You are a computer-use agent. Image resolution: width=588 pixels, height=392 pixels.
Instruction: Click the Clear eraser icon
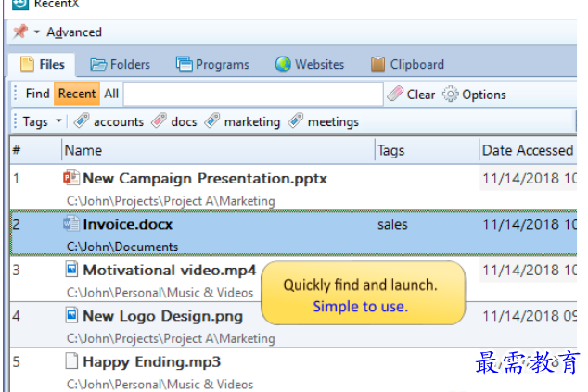click(x=395, y=94)
